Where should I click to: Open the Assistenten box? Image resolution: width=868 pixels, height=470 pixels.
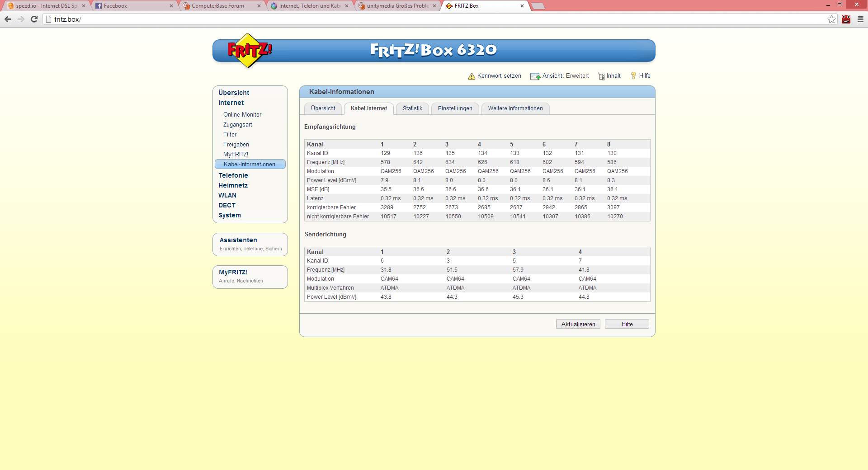[250, 244]
